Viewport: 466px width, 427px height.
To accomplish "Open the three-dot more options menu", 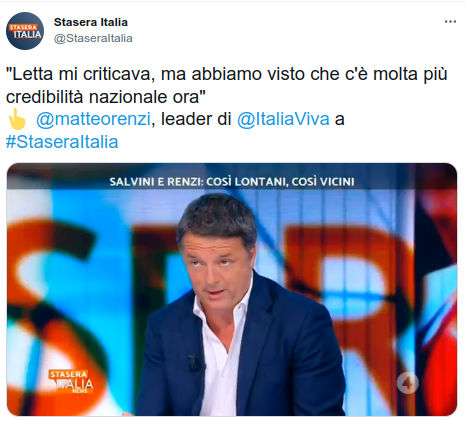I will [450, 22].
